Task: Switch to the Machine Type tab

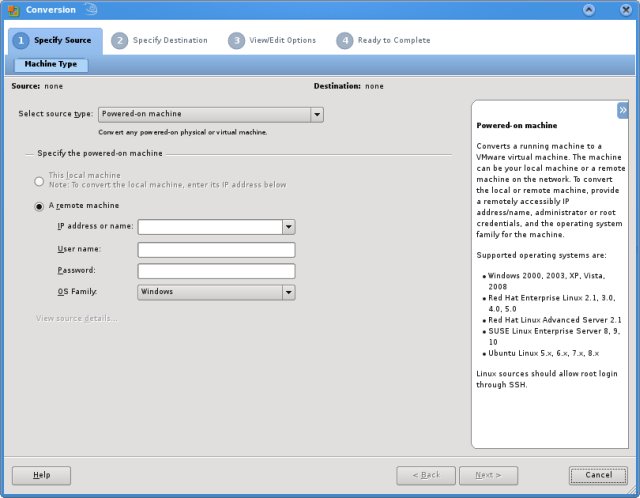Action: click(x=50, y=65)
